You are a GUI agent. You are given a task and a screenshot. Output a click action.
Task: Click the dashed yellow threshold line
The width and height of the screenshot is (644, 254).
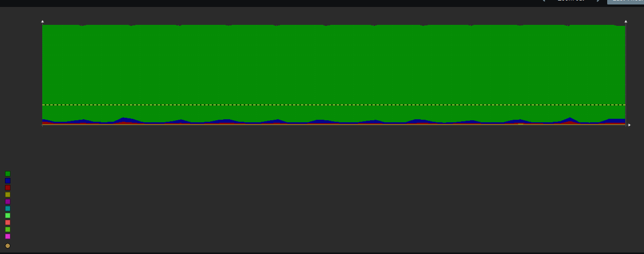click(334, 105)
